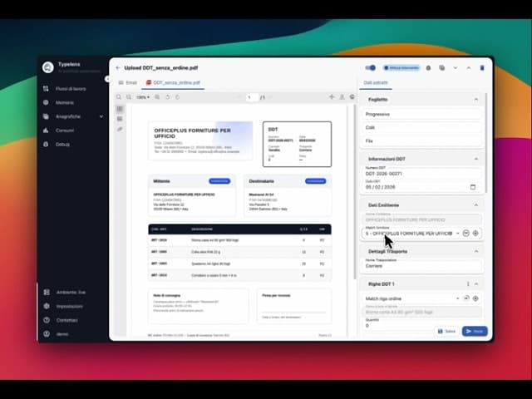Toggle the switch in the top header
This screenshot has height=399, width=532.
tap(371, 68)
